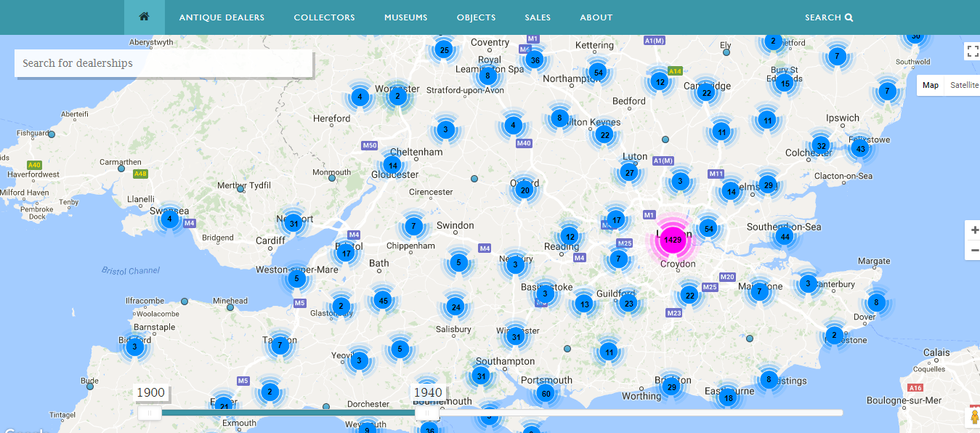Zoom in on the map
This screenshot has width=980, height=433.
pos(974,230)
